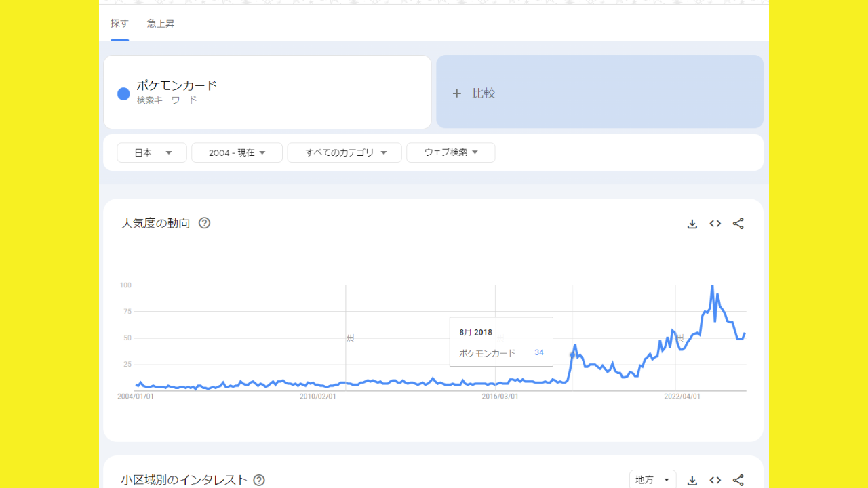
Task: Click the 小区域別のインタレスト heading
Action: pos(184,480)
